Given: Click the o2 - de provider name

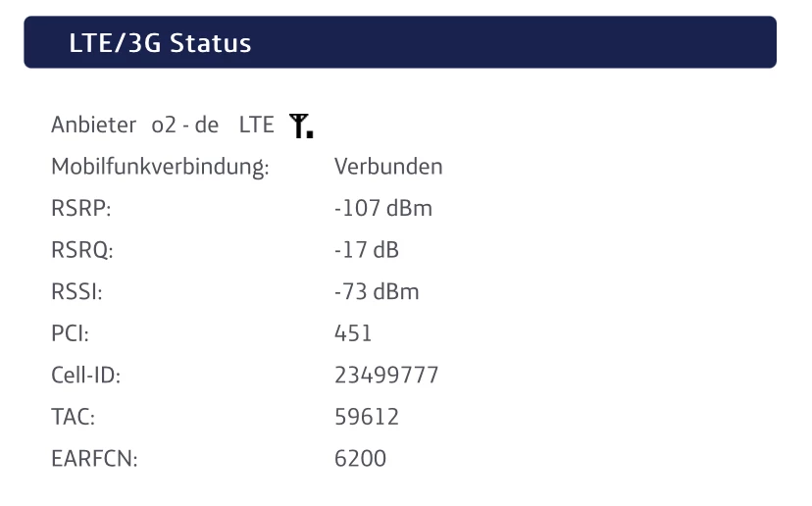Looking at the screenshot, I should click(185, 126).
